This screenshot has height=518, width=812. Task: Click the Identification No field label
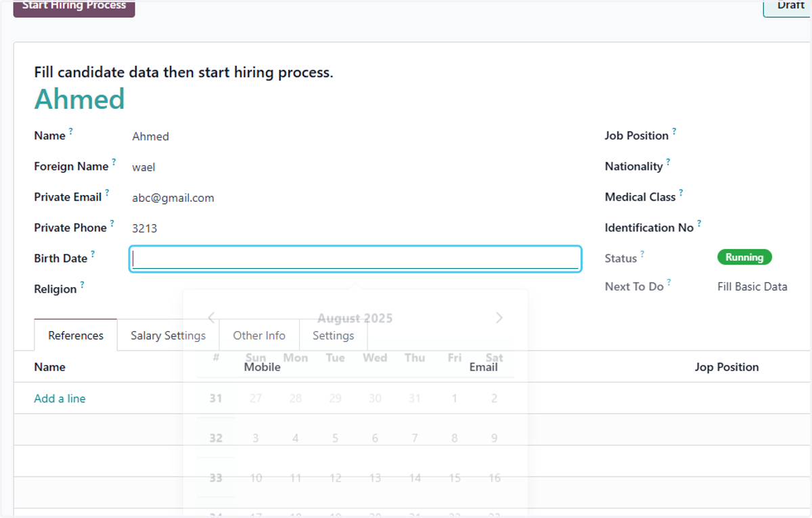point(650,228)
